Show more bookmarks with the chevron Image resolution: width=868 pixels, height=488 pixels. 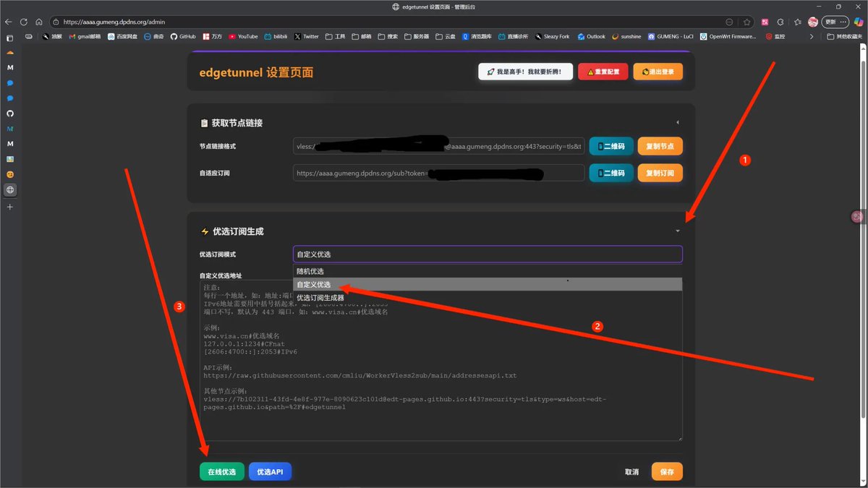pos(811,36)
